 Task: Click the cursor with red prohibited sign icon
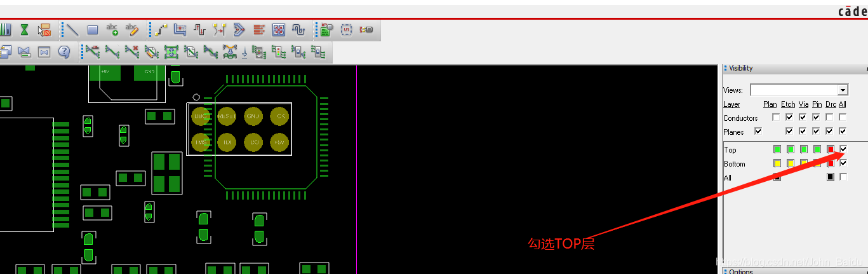[44, 30]
